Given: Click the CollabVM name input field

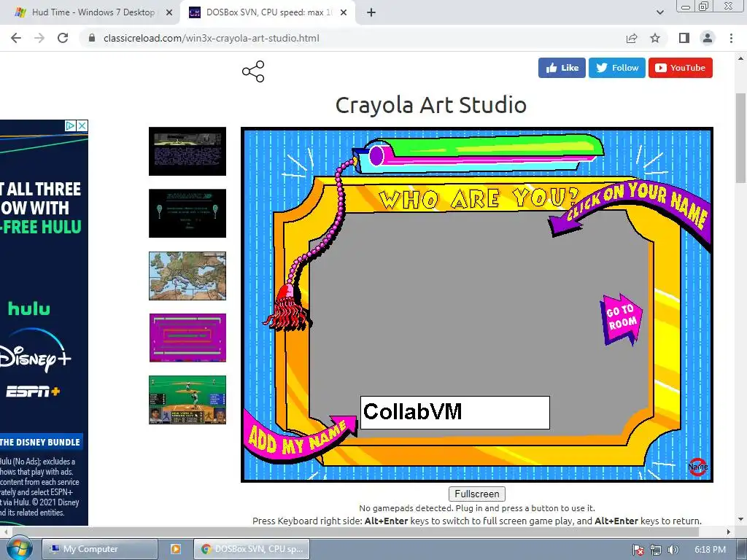Looking at the screenshot, I should coord(455,413).
